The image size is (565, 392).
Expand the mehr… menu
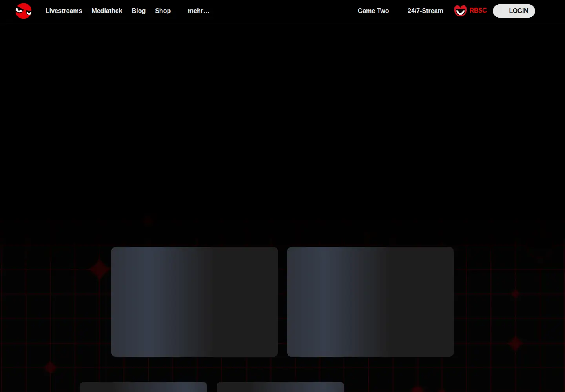tap(199, 11)
